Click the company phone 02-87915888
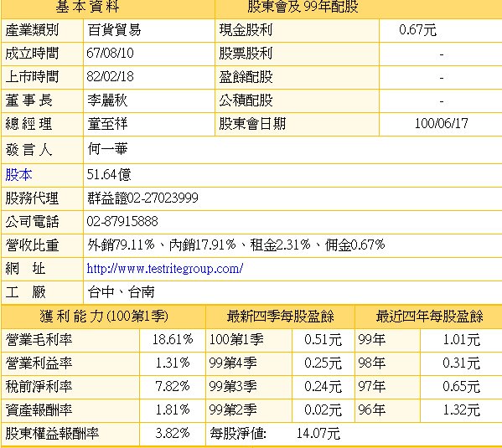502x448 pixels. click(122, 221)
